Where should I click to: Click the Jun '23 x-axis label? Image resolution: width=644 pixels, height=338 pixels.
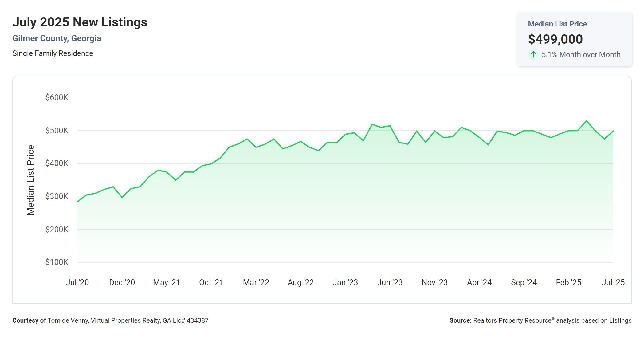coord(390,282)
